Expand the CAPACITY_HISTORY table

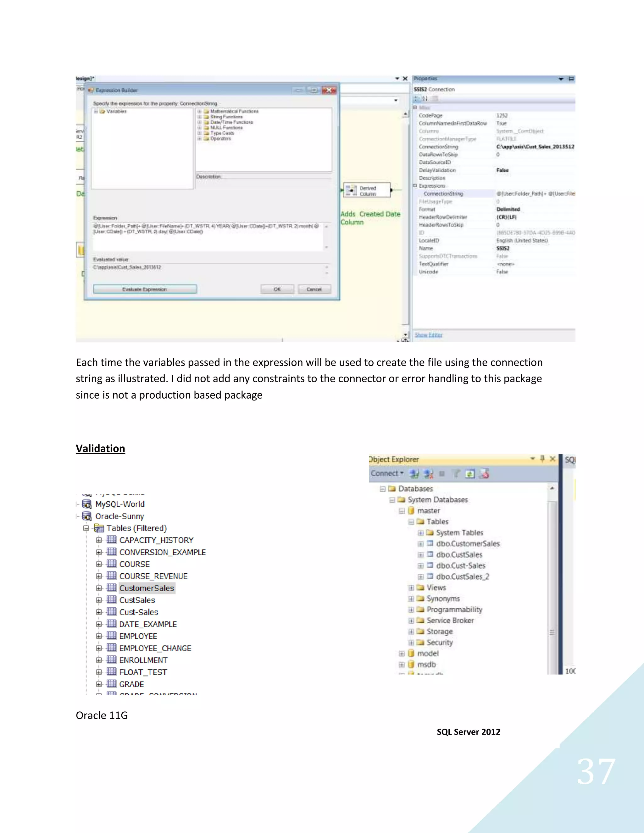[99, 540]
